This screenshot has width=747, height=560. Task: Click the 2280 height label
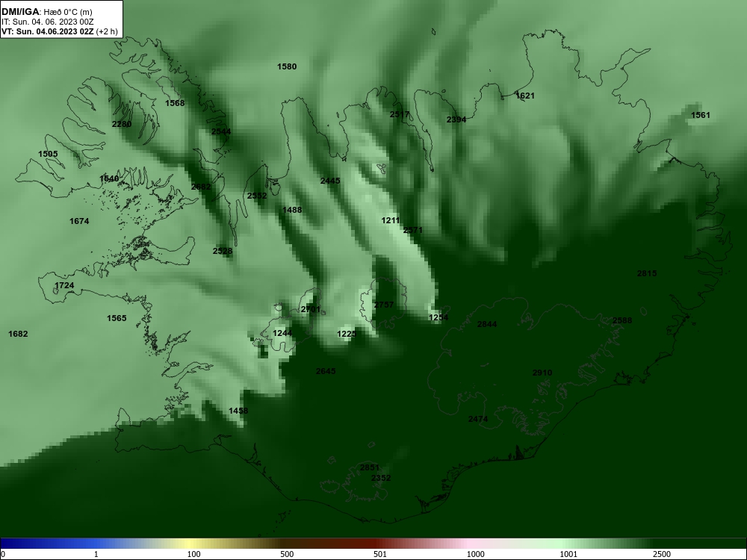[122, 124]
